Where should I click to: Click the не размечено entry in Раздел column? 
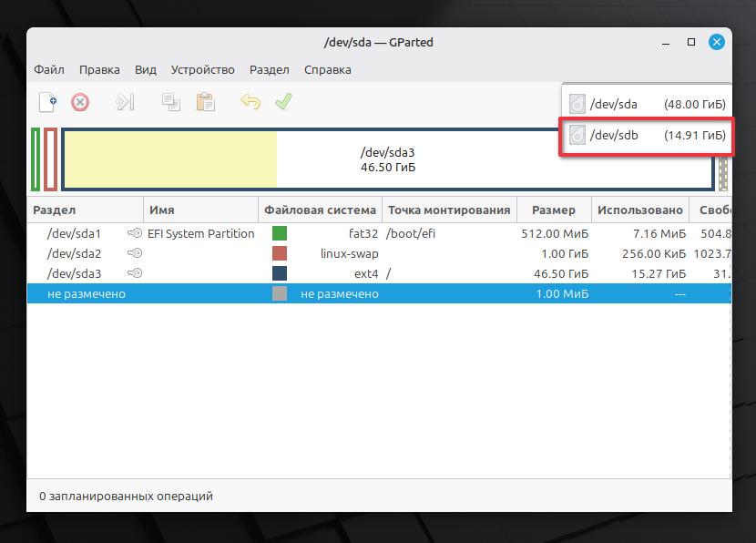87,293
